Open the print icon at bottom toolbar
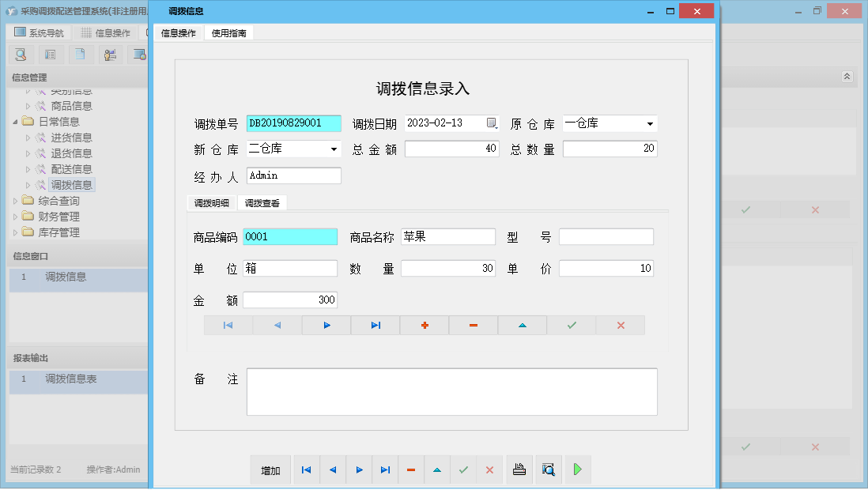The image size is (868, 494). click(x=519, y=469)
